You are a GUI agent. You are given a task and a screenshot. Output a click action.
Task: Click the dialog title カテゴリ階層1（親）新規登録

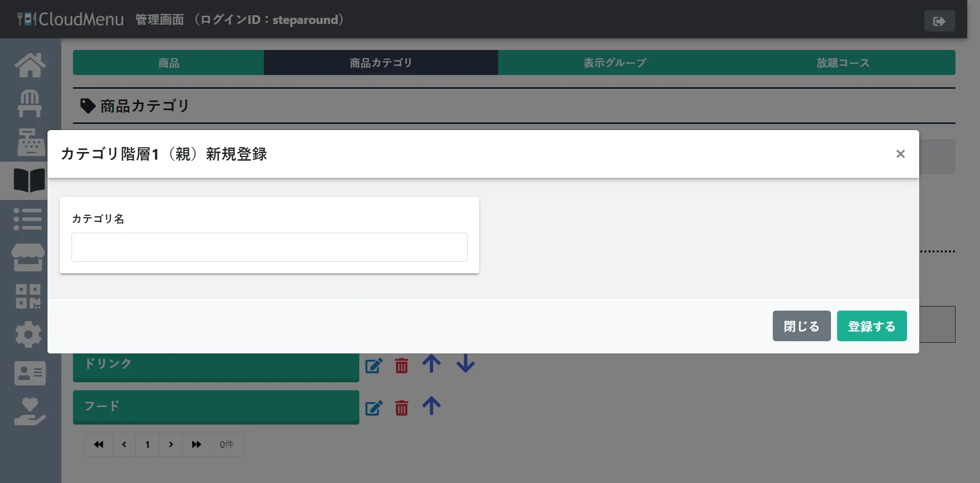tap(164, 154)
